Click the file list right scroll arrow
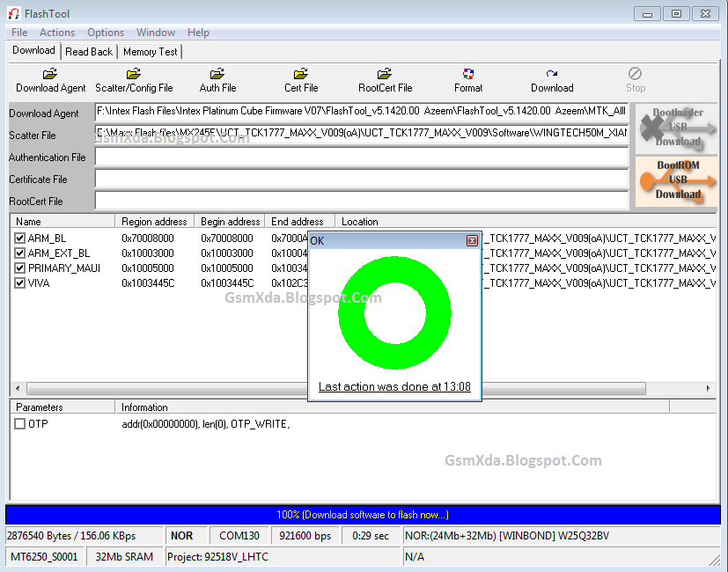This screenshot has width=728, height=572. pos(708,388)
